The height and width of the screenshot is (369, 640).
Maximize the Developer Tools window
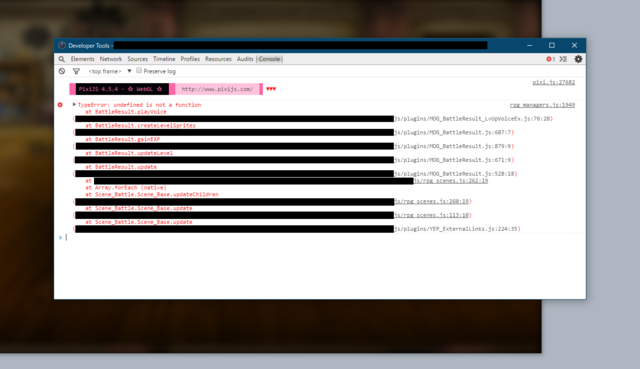point(552,45)
